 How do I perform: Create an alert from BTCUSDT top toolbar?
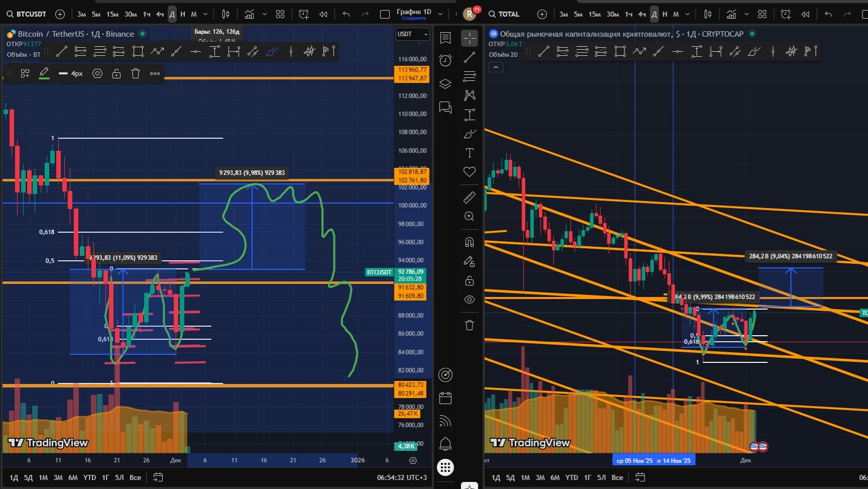tap(304, 14)
